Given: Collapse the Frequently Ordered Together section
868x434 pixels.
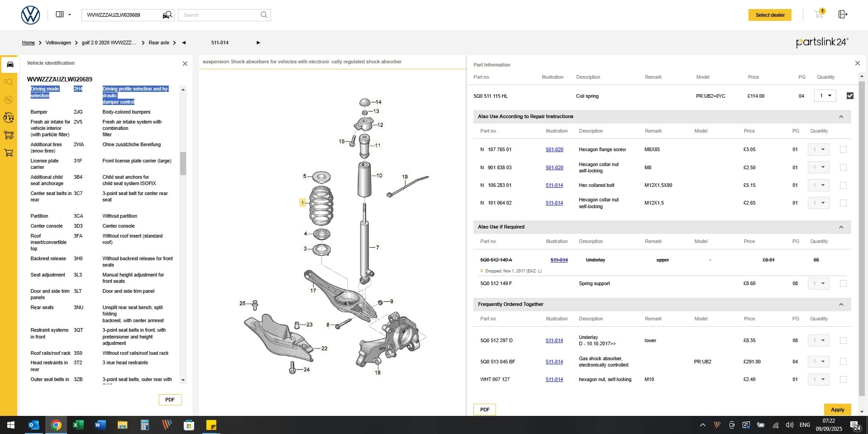Looking at the screenshot, I should 841,305.
